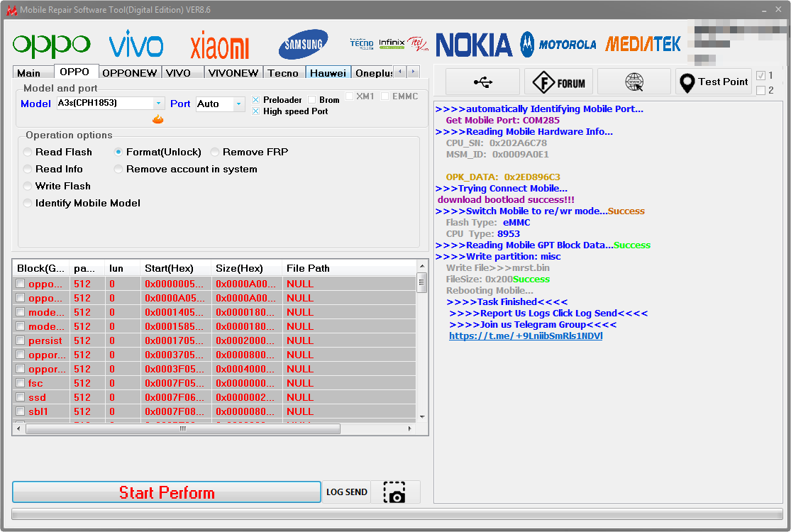Image resolution: width=791 pixels, height=532 pixels.
Task: Click the OPPO brand logo
Action: tap(52, 46)
